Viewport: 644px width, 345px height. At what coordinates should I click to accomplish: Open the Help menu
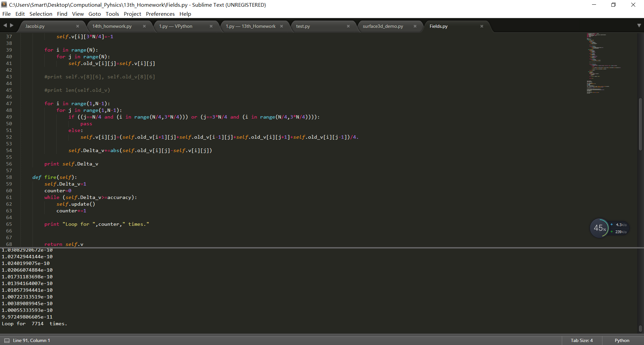click(185, 14)
